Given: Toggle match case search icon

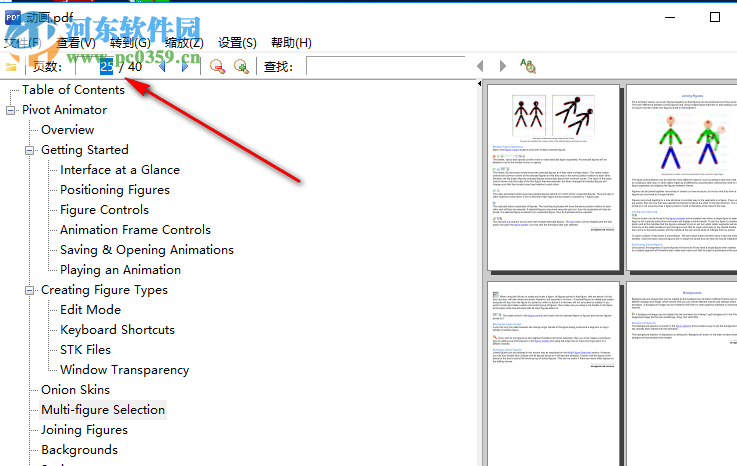Looking at the screenshot, I should (x=528, y=66).
